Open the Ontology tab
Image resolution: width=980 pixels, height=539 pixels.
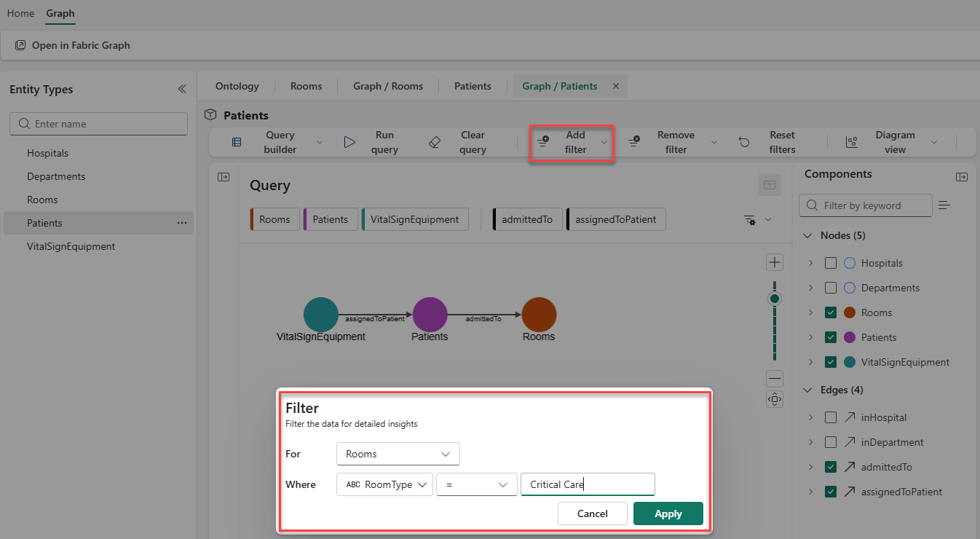click(237, 86)
